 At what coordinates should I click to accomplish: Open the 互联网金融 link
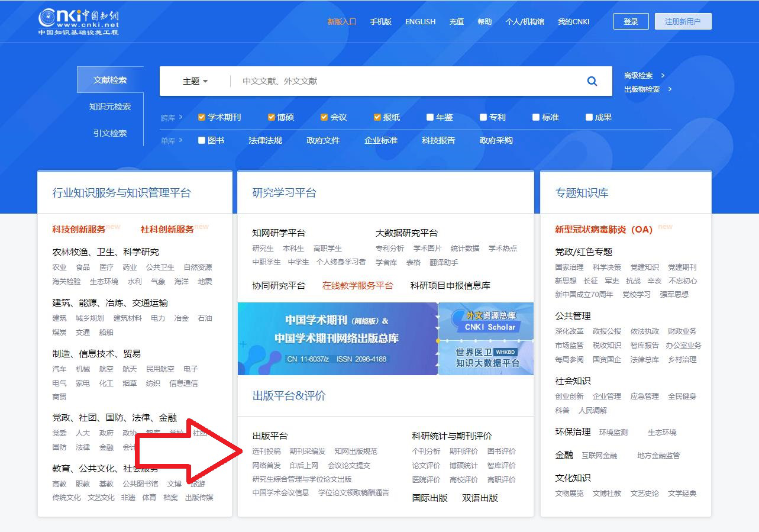click(x=599, y=456)
